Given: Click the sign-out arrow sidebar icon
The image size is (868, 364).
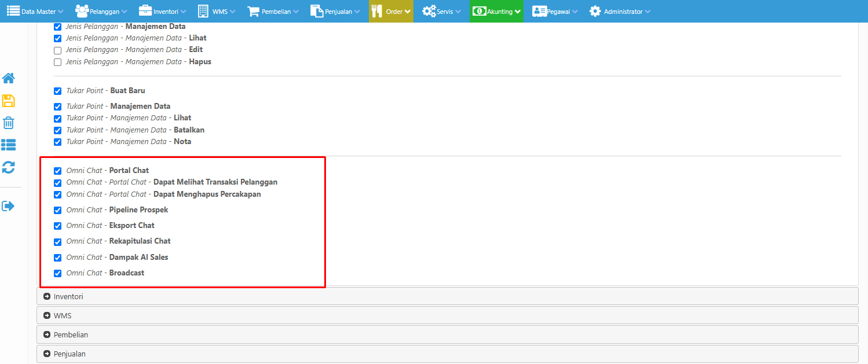Looking at the screenshot, I should (9, 206).
